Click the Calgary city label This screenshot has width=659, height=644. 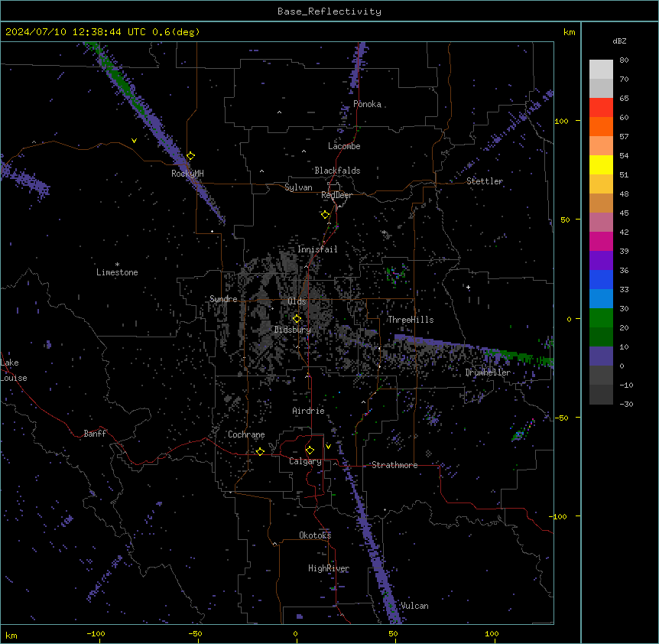pyautogui.click(x=305, y=461)
